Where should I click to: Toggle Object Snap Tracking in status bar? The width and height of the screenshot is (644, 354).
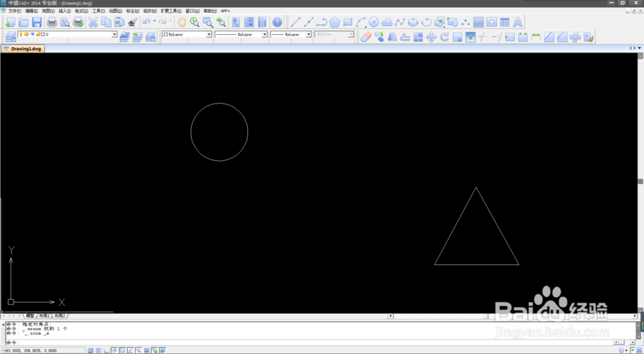[130, 350]
